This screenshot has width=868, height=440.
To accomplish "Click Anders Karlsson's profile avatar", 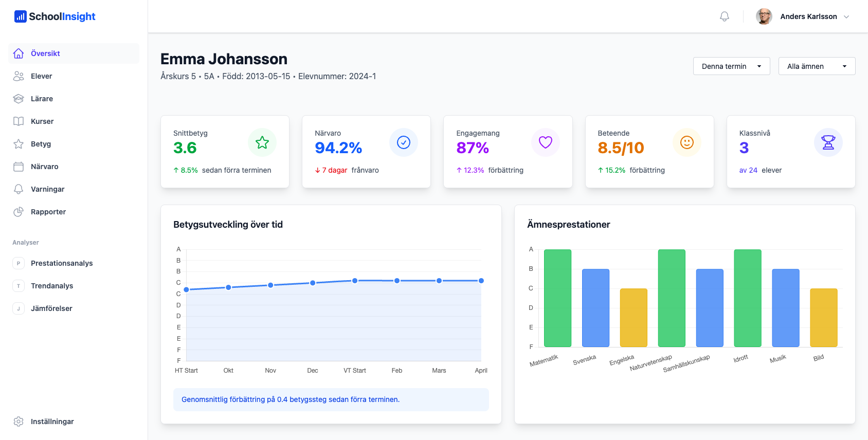I will click(x=764, y=16).
